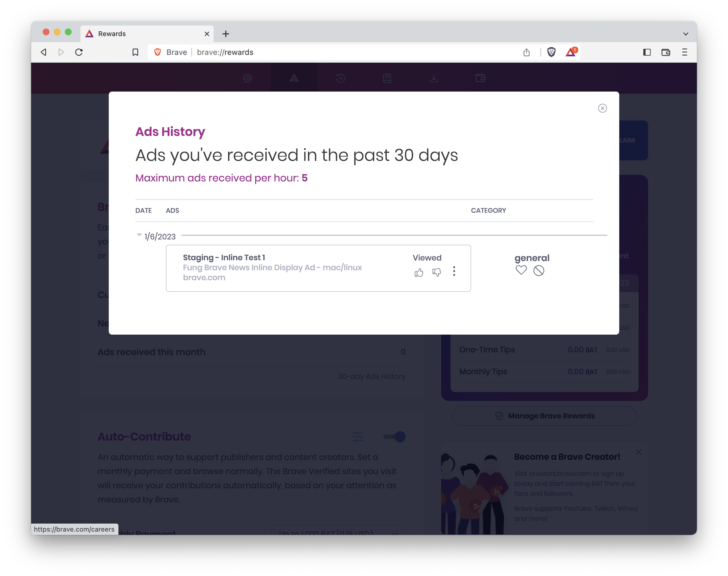
Task: Open the Brave main hamburger menu
Action: [x=684, y=52]
